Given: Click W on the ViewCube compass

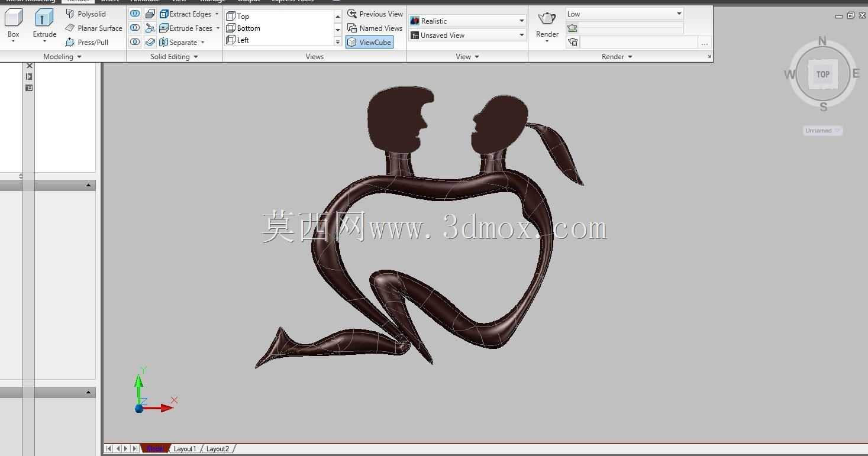Looking at the screenshot, I should (789, 75).
